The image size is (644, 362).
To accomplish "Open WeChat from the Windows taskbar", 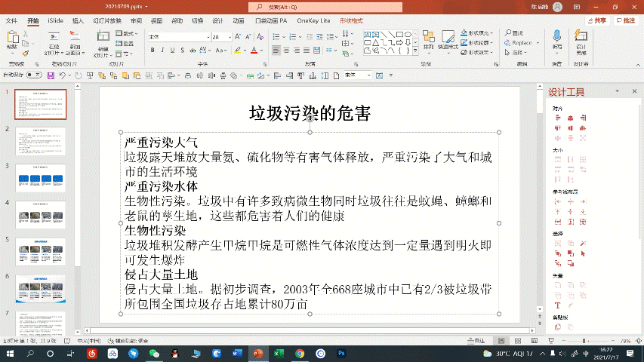I will click(154, 354).
